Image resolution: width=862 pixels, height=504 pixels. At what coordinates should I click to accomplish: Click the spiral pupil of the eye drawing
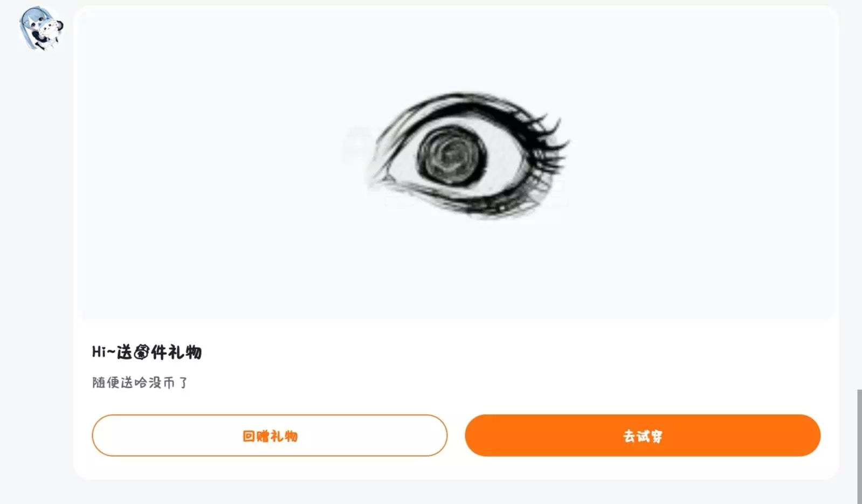click(451, 155)
